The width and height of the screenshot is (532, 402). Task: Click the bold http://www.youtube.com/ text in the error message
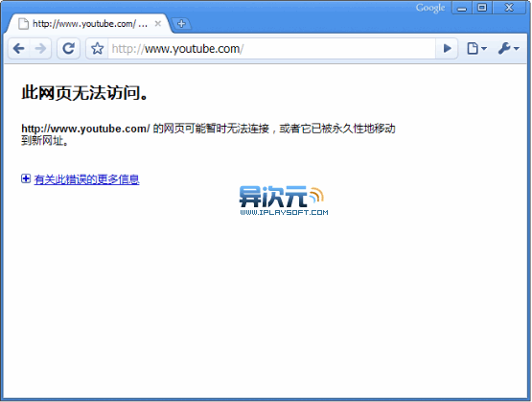tap(85, 129)
